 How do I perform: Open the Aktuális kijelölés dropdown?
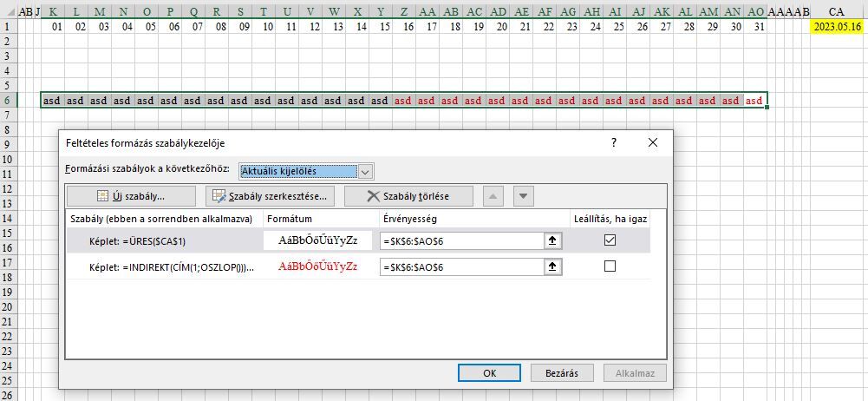click(365, 172)
